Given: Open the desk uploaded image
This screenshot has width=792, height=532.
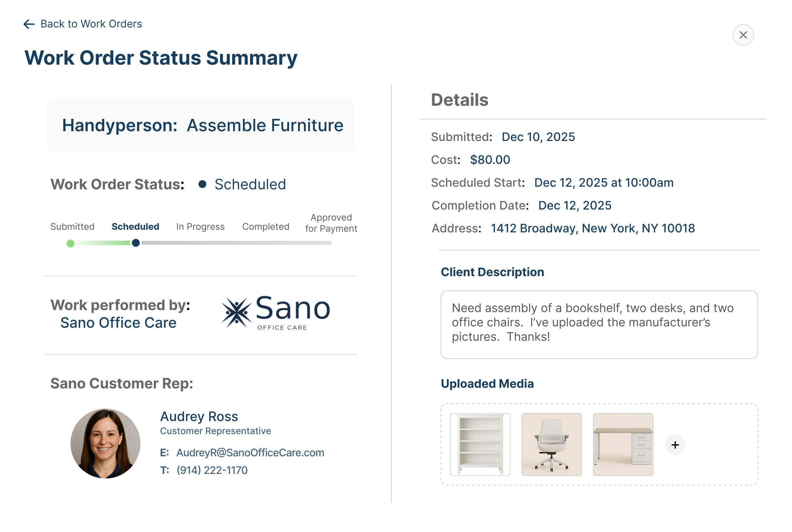Looking at the screenshot, I should coord(623,444).
